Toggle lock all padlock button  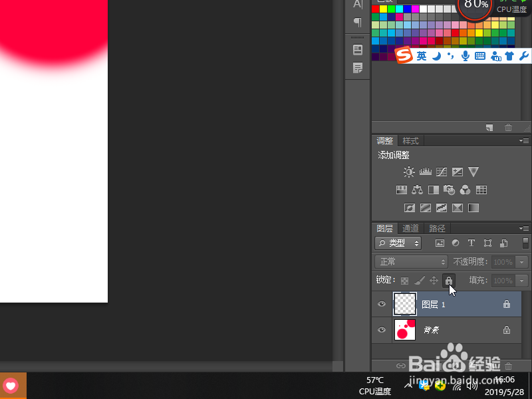coord(449,281)
